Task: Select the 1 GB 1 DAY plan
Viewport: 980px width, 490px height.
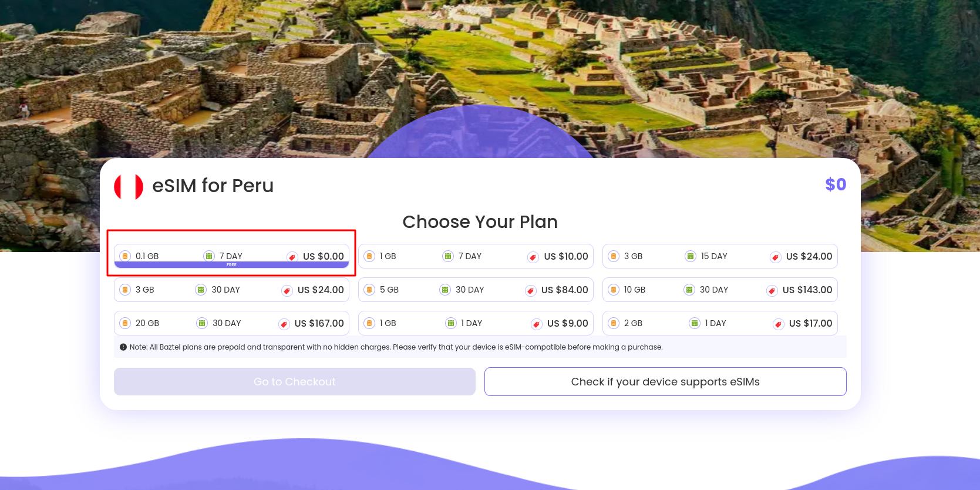Action: tap(476, 323)
